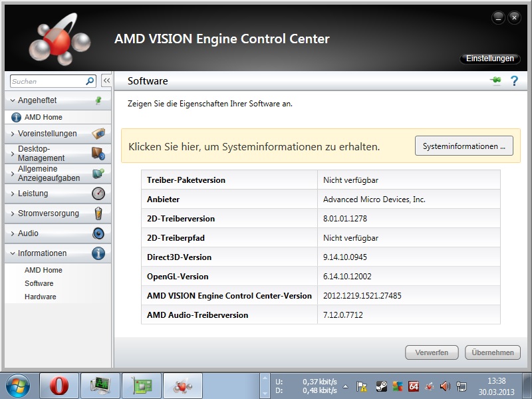This screenshot has width=532, height=399.
Task: Open the Windows Start menu
Action: point(18,386)
